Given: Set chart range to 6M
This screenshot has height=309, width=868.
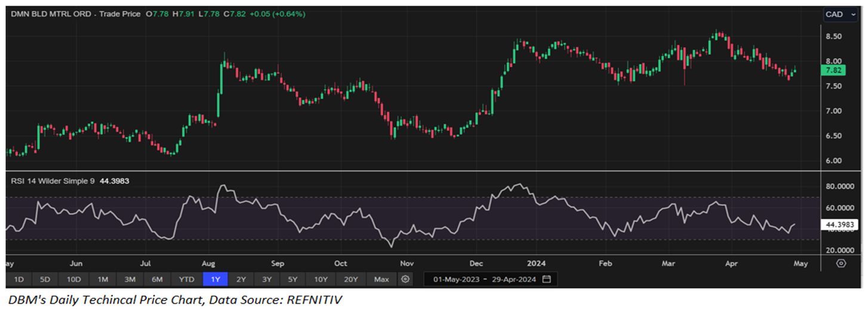Looking at the screenshot, I should click(x=158, y=279).
